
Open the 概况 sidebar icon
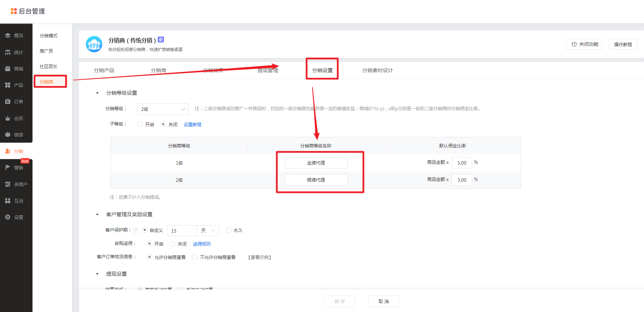8,36
